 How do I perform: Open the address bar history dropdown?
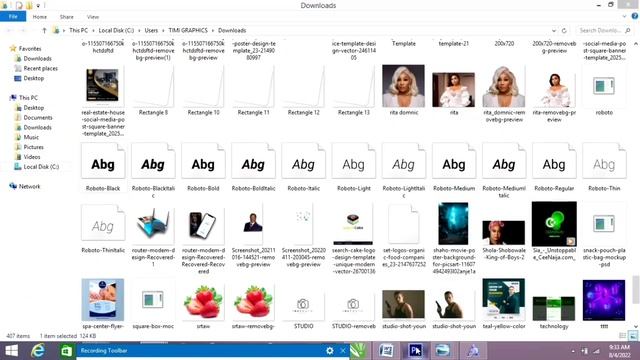553,31
